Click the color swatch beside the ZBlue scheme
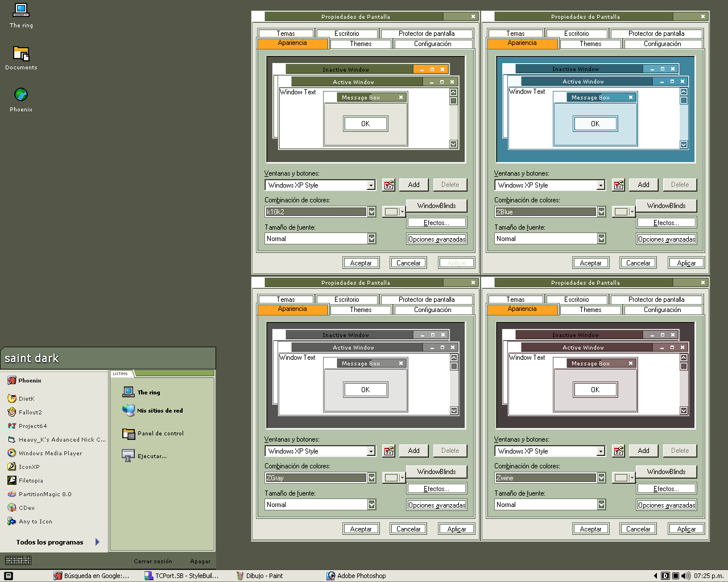Viewport: 728px width, 582px height. [x=621, y=212]
